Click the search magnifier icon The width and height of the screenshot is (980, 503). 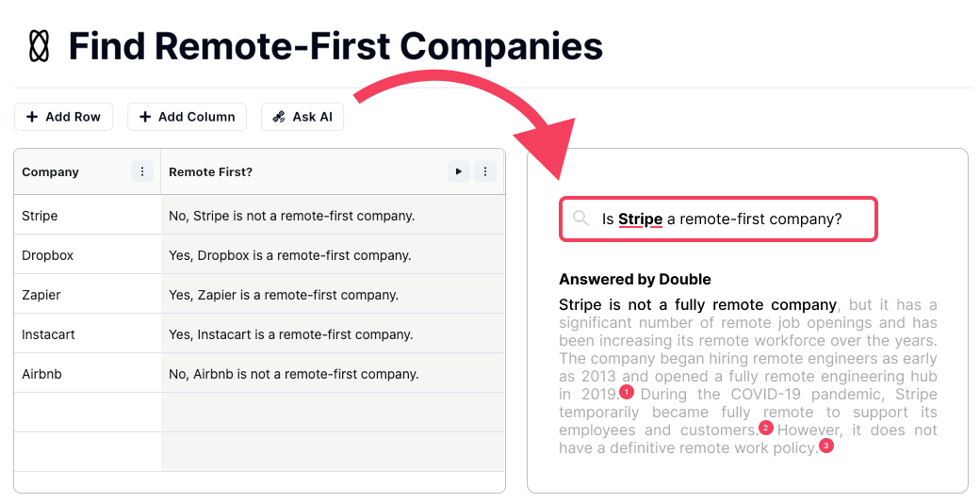(580, 219)
